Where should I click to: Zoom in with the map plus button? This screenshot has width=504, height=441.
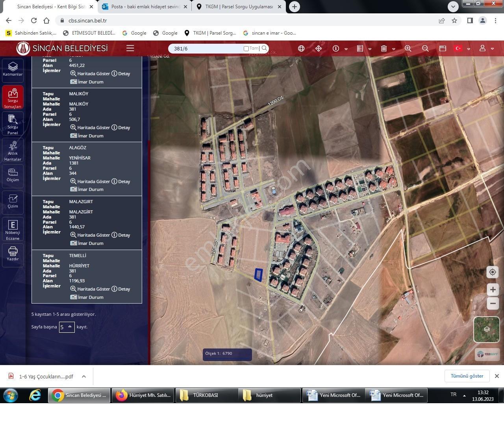click(x=493, y=290)
